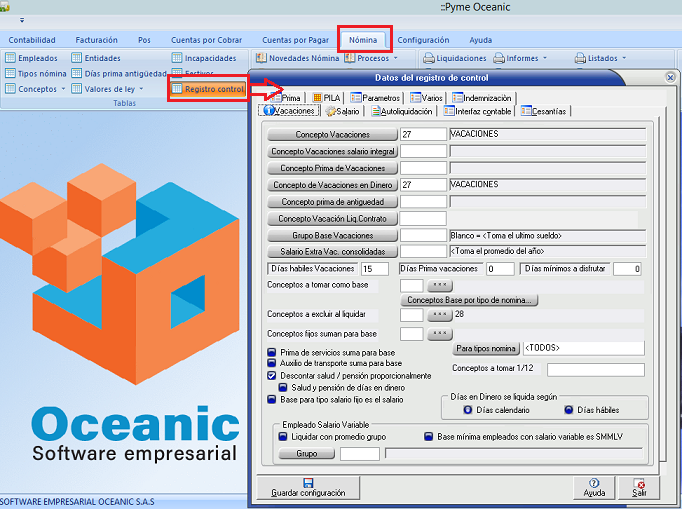The width and height of the screenshot is (682, 509).
Task: Select Días hábiles option
Action: (x=568, y=410)
